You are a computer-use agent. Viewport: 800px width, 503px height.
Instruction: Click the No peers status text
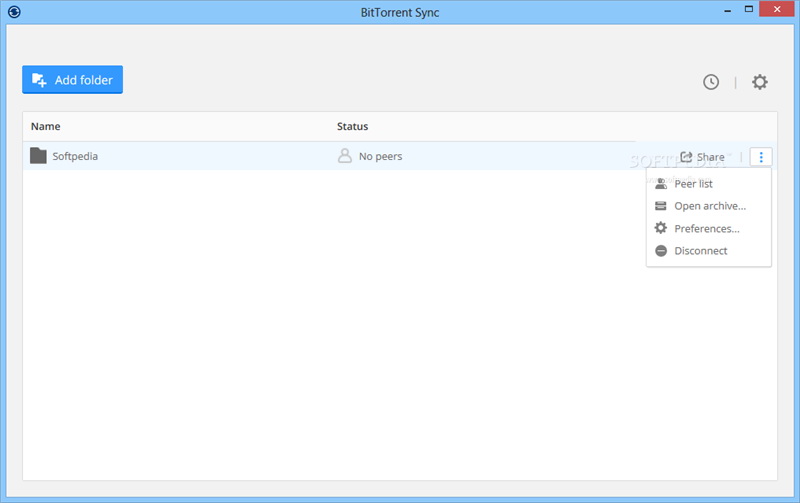(x=381, y=157)
